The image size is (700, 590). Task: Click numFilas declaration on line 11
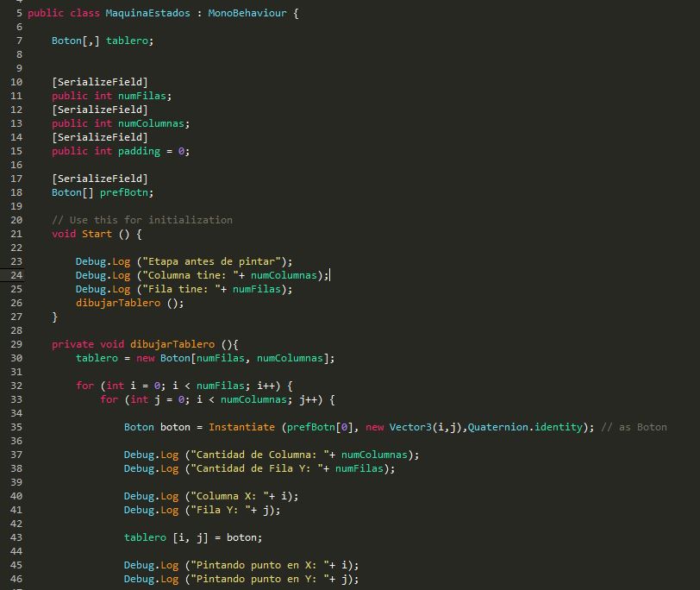[x=142, y=96]
